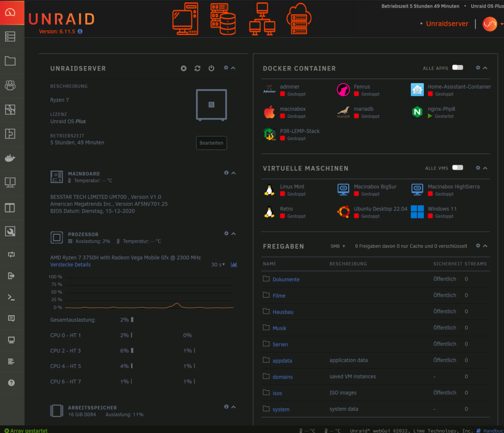Reboot the server with the refresh icon

tap(198, 68)
